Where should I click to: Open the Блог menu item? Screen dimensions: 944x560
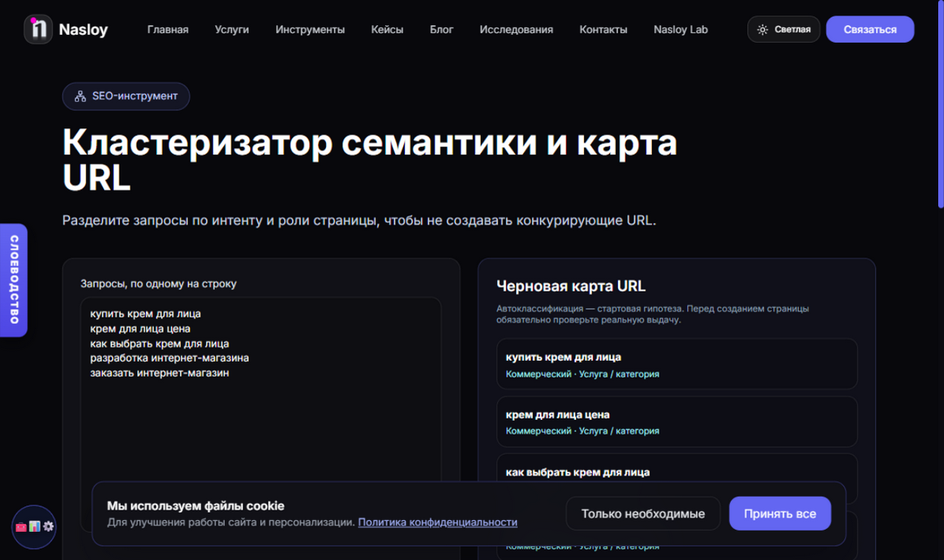(x=442, y=29)
